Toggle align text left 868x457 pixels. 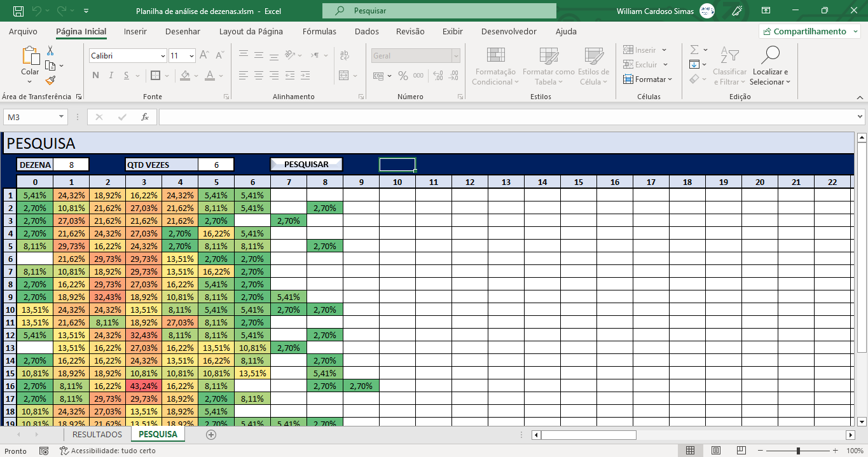coord(243,76)
